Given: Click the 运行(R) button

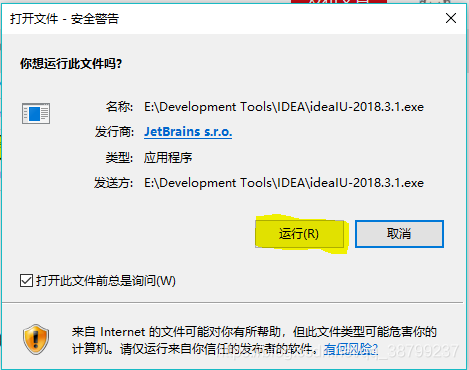Looking at the screenshot, I should point(299,234).
